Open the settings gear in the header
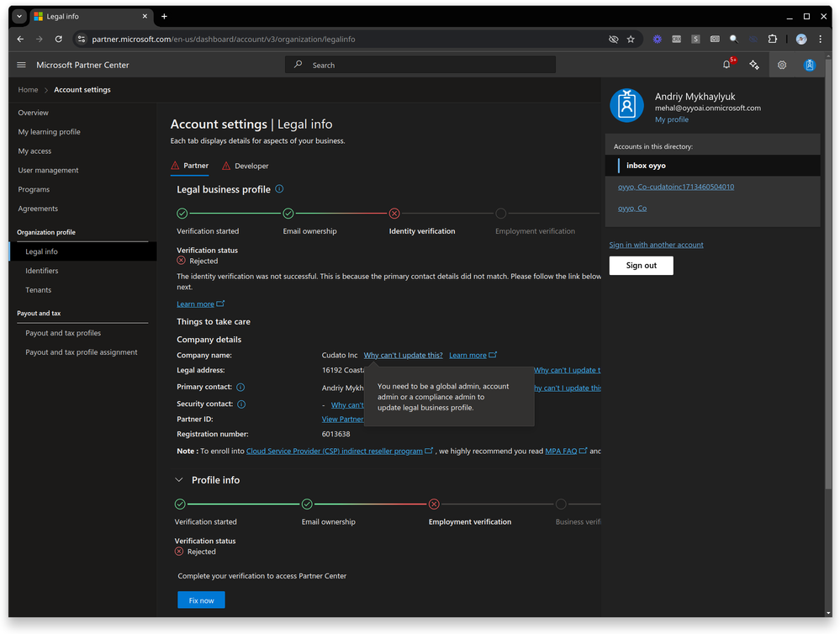 click(x=782, y=65)
